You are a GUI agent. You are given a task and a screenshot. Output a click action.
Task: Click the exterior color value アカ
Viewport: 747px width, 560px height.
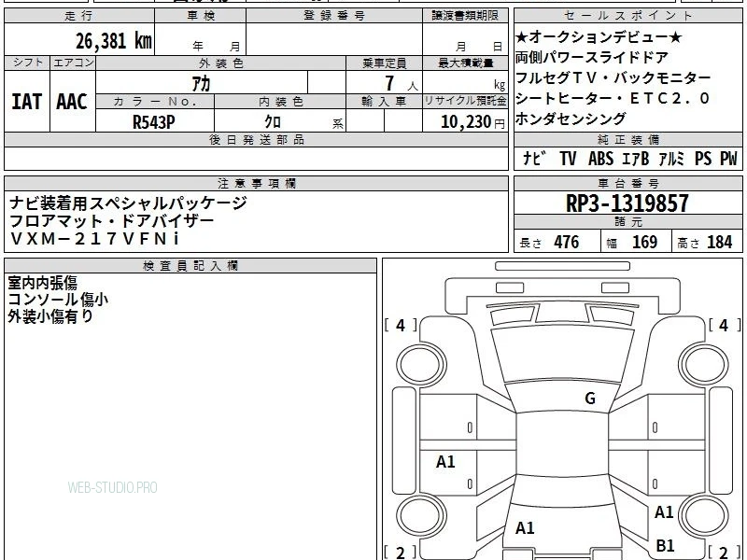(x=201, y=83)
